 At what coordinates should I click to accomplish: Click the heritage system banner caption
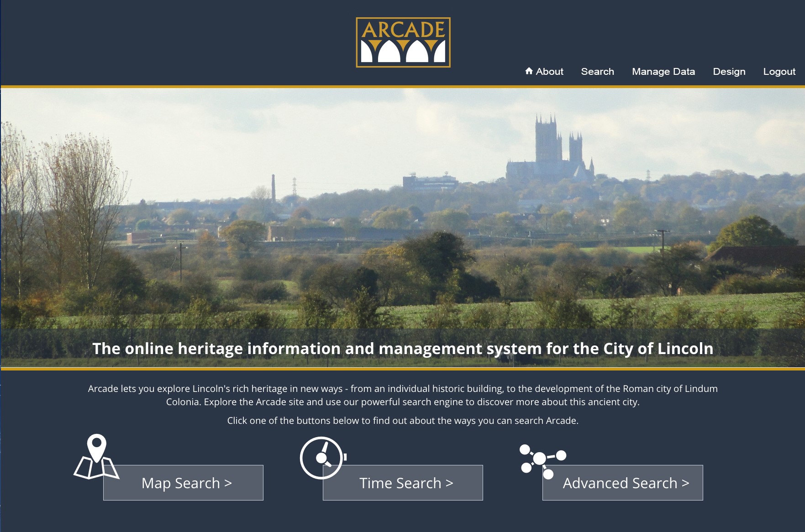point(402,349)
